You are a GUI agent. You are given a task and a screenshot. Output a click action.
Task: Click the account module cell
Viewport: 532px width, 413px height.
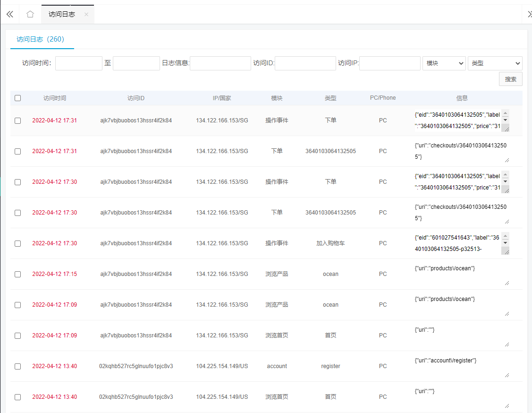pyautogui.click(x=277, y=366)
